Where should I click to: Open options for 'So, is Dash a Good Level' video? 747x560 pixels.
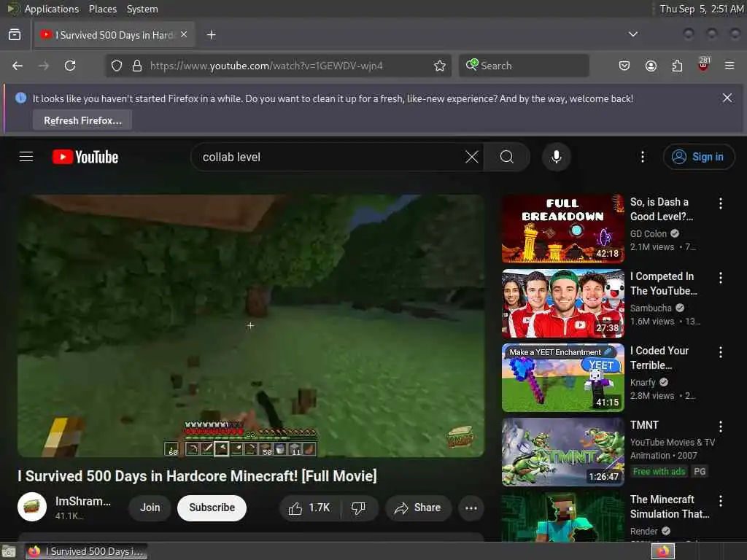(720, 203)
